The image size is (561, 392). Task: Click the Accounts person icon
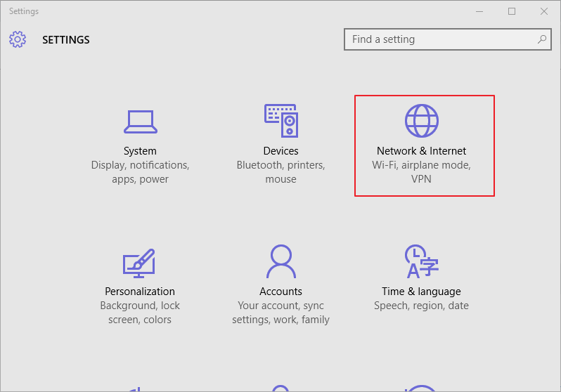(280, 262)
